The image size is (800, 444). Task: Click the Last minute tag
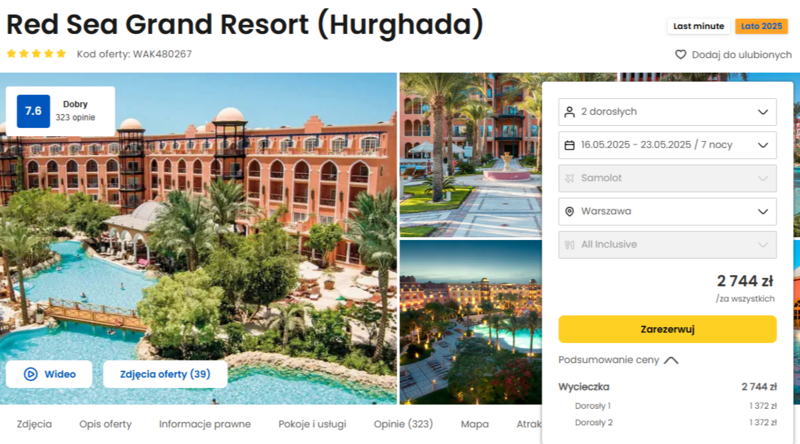pos(698,26)
